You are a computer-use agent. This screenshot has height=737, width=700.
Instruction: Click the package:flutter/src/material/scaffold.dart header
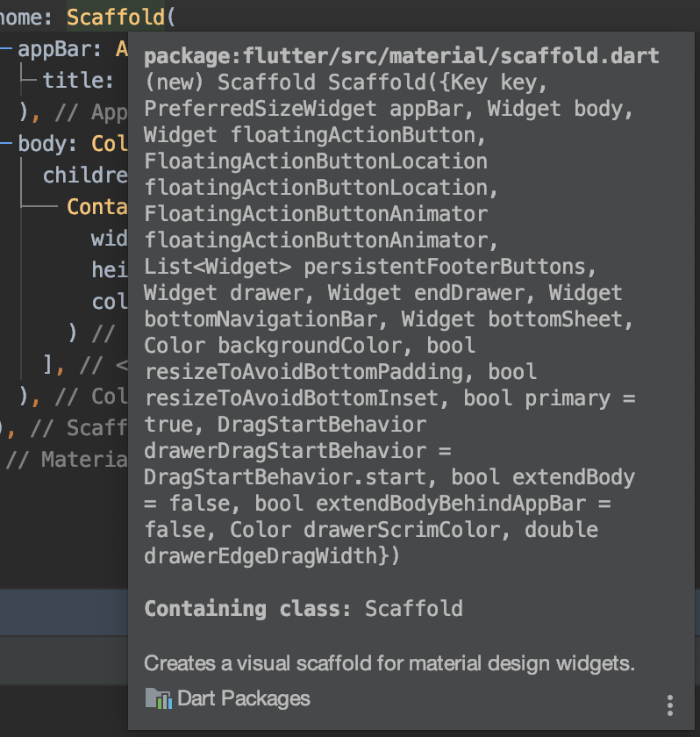(401, 56)
